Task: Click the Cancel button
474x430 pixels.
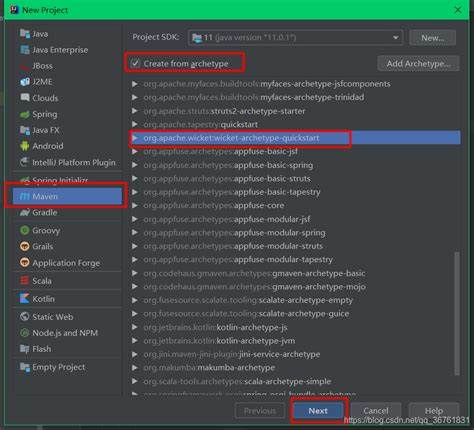Action: [376, 411]
